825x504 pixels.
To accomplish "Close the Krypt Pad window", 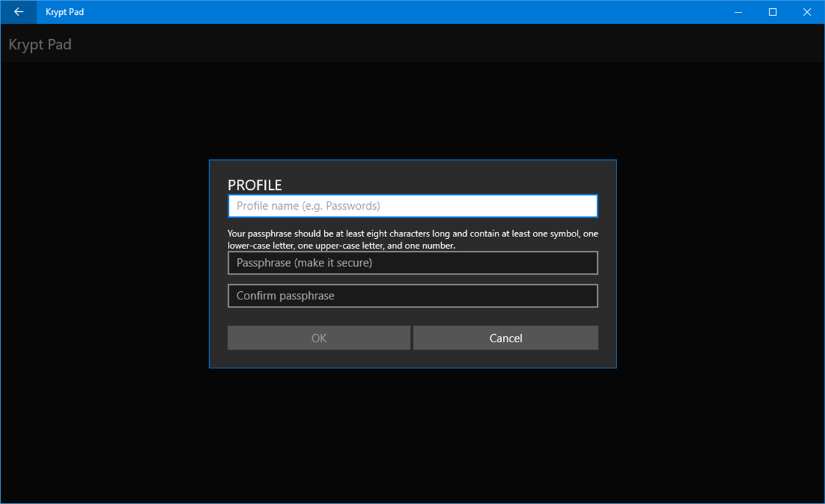I will click(807, 12).
